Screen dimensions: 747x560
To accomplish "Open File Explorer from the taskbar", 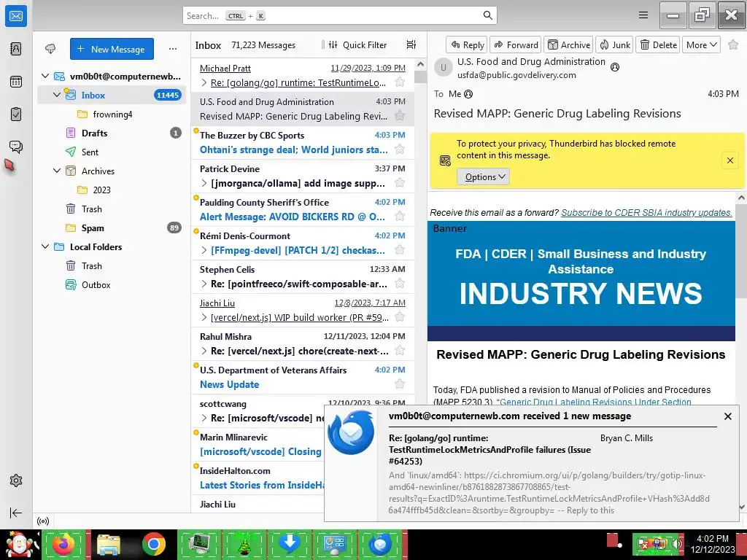I will (x=109, y=544).
